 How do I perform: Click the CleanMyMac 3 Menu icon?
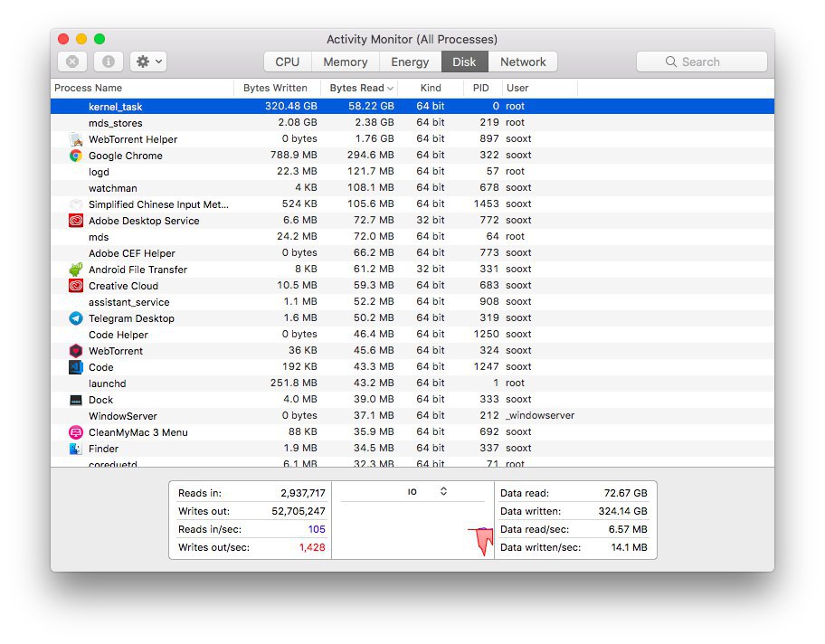tap(76, 432)
